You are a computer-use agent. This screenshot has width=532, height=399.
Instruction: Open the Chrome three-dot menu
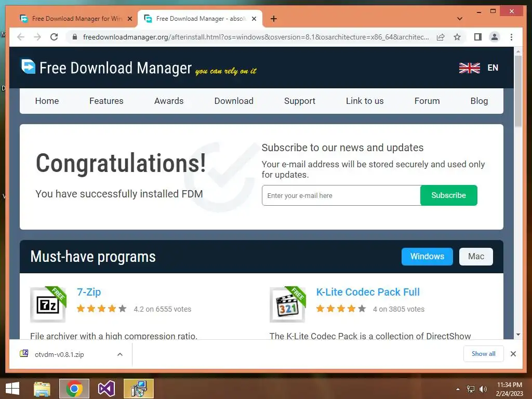click(x=511, y=37)
